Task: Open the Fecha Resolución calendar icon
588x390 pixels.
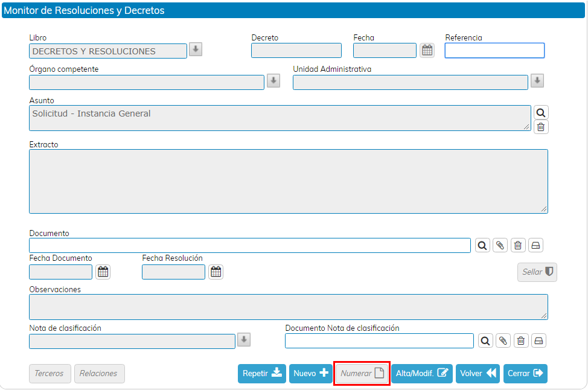Action: (216, 272)
